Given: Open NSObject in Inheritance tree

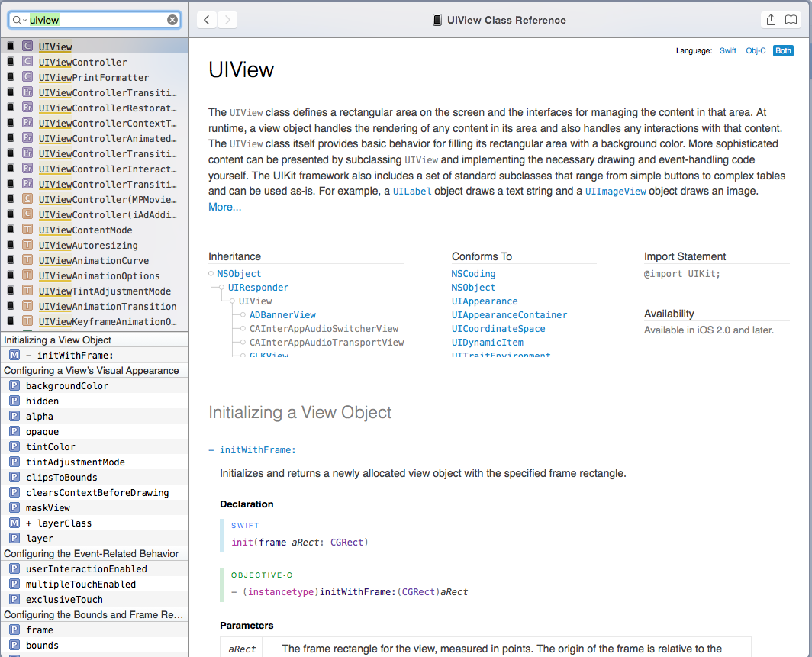Looking at the screenshot, I should click(239, 274).
